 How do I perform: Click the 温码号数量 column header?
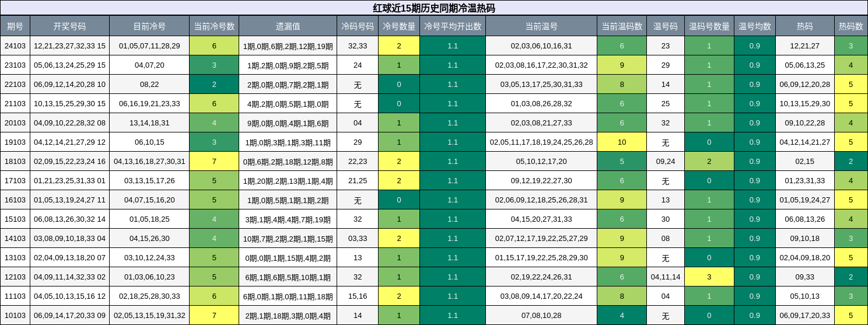pos(709,26)
